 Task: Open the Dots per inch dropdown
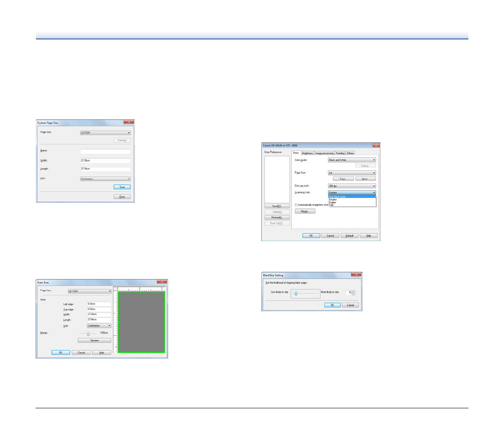click(352, 186)
